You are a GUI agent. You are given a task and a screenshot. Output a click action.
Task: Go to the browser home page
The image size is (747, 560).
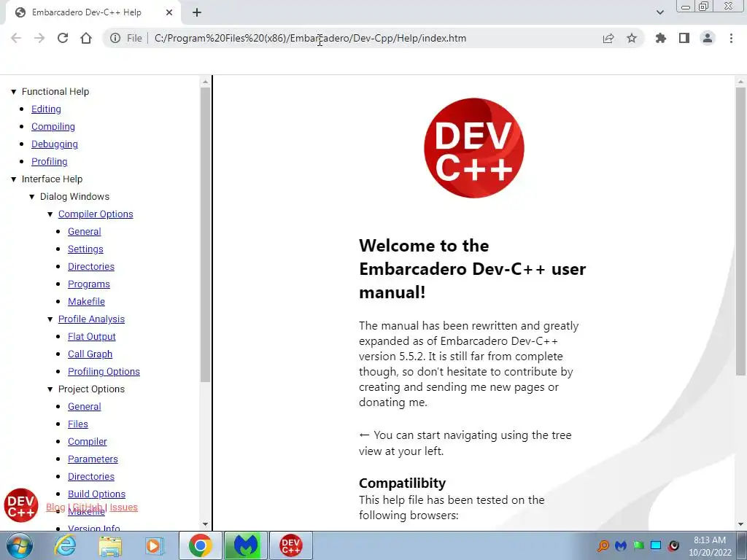[86, 38]
